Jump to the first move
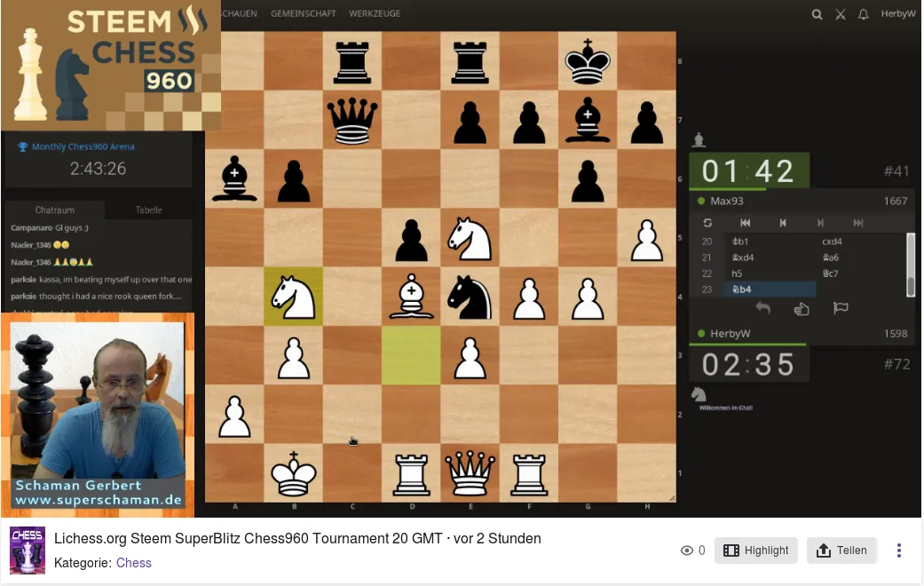 coord(746,223)
